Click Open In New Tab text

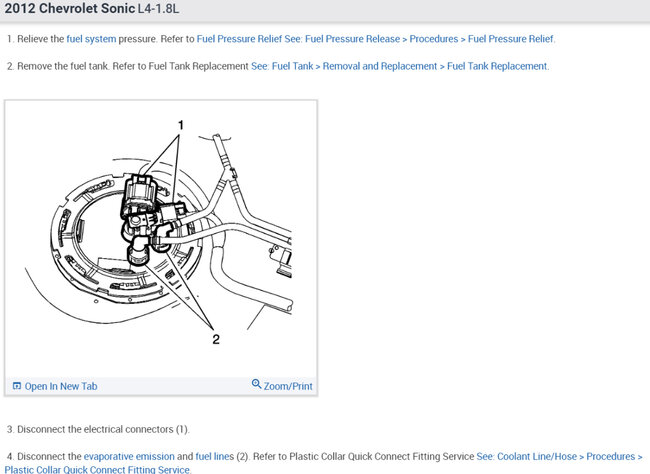tap(61, 386)
